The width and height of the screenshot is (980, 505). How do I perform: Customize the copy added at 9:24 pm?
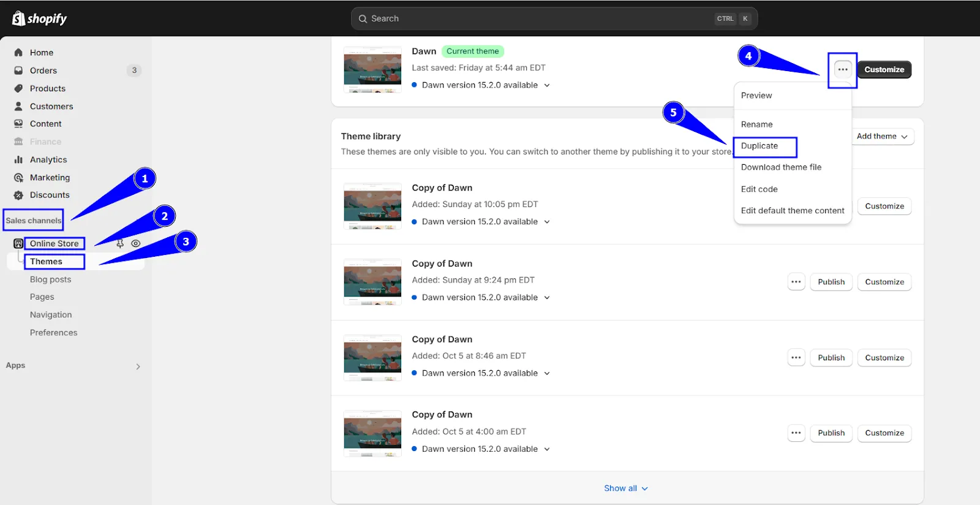[x=884, y=282]
